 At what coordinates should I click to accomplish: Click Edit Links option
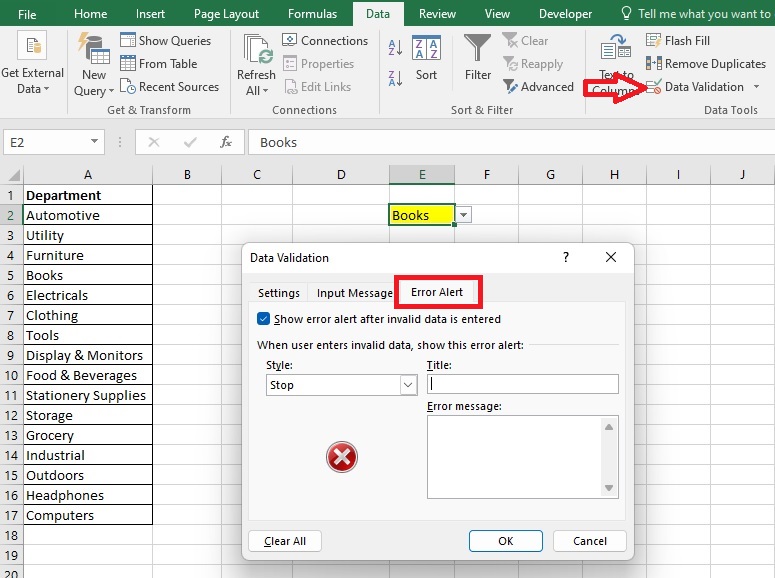317,87
